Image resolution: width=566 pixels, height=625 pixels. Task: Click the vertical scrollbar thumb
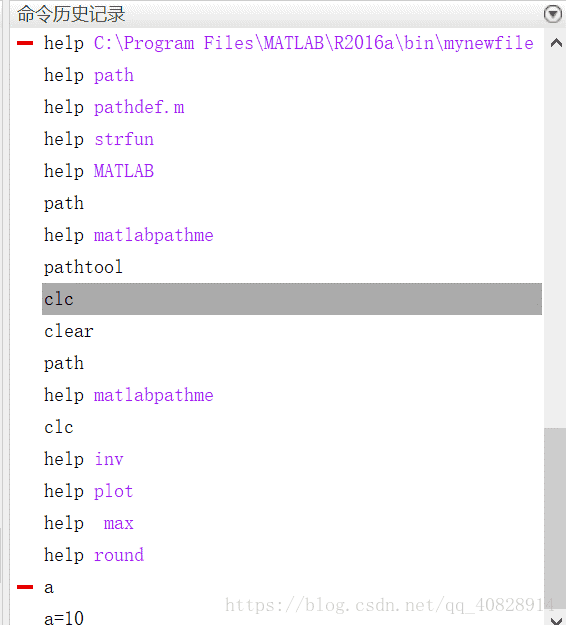[555, 519]
